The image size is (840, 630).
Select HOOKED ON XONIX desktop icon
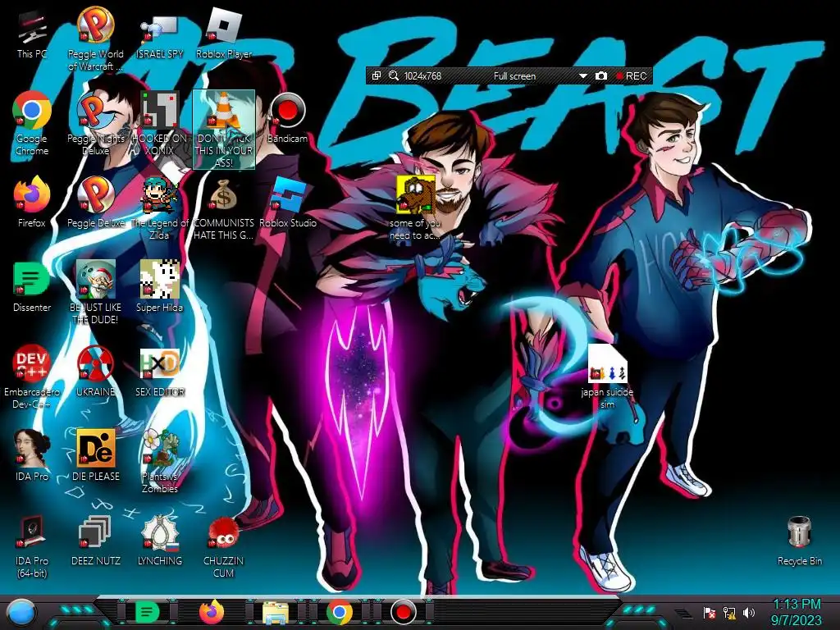click(x=160, y=124)
